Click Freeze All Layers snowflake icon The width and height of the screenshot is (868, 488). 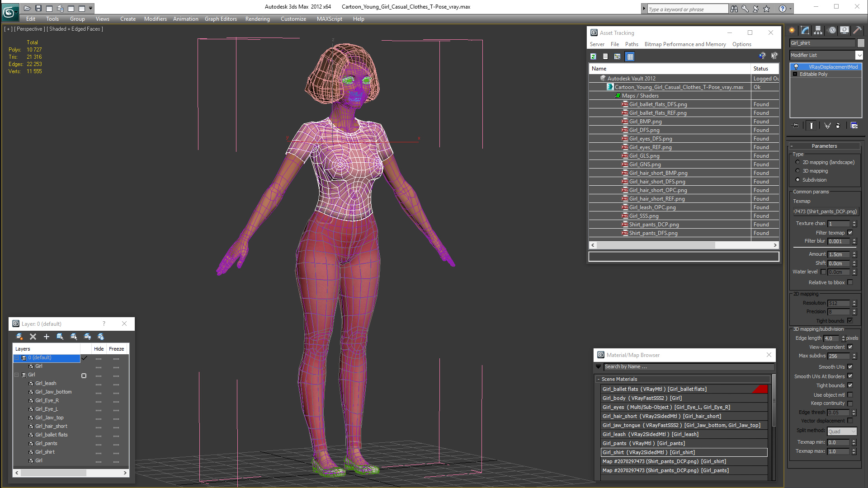pos(101,337)
